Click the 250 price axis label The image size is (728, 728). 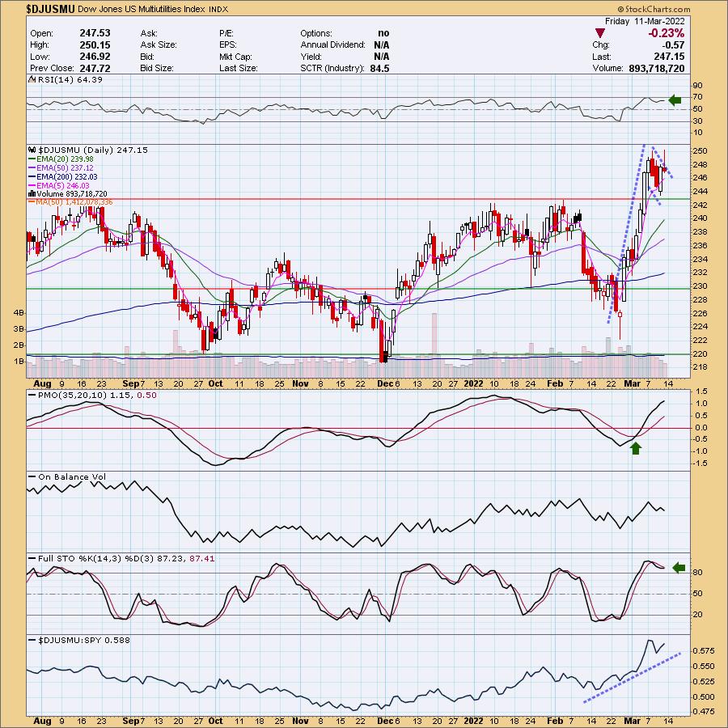(x=701, y=151)
